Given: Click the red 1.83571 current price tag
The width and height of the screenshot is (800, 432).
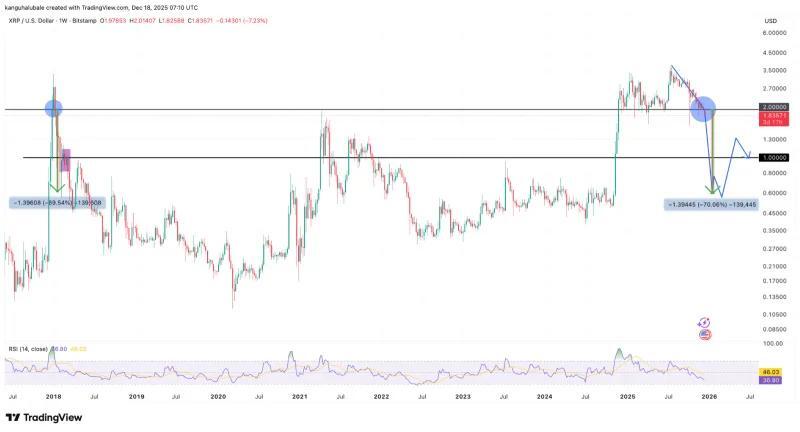Looking at the screenshot, I should tap(775, 117).
